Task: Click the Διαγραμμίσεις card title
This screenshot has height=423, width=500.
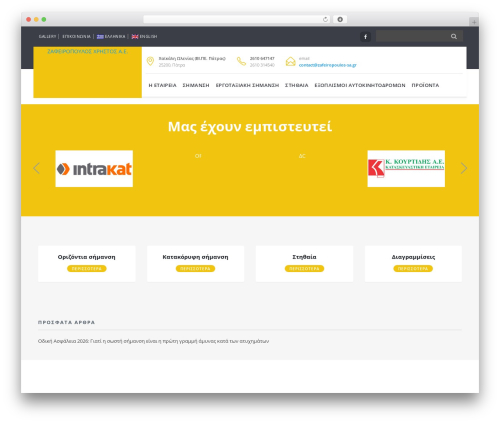Action: 413,257
